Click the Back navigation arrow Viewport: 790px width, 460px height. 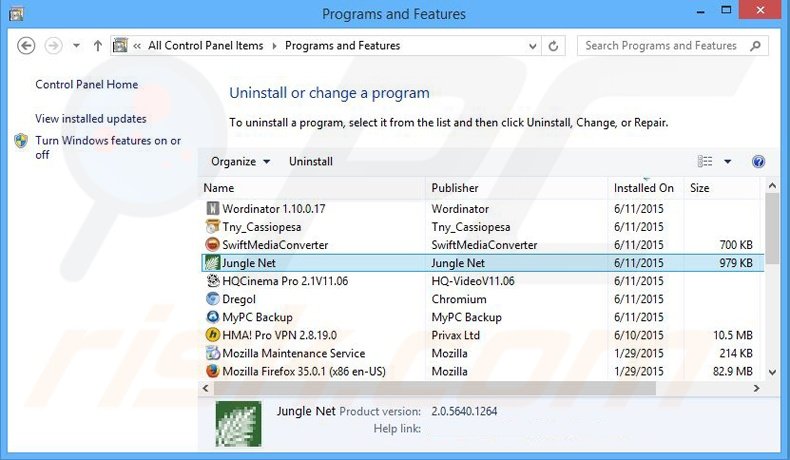tap(26, 46)
